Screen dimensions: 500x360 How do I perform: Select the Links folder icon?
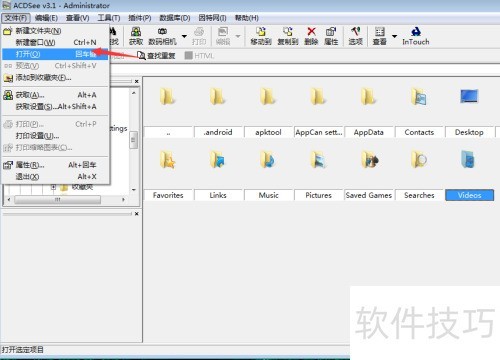tap(218, 160)
